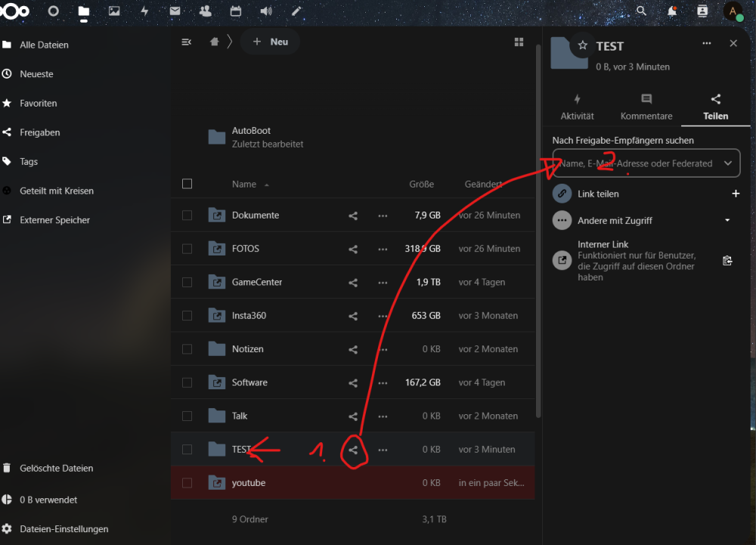Open the notifications bell

point(671,11)
